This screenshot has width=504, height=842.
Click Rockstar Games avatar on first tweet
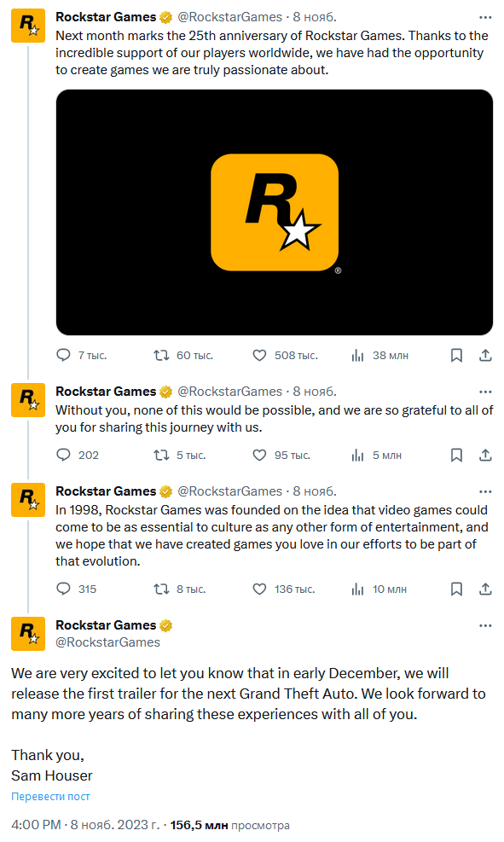(28, 26)
